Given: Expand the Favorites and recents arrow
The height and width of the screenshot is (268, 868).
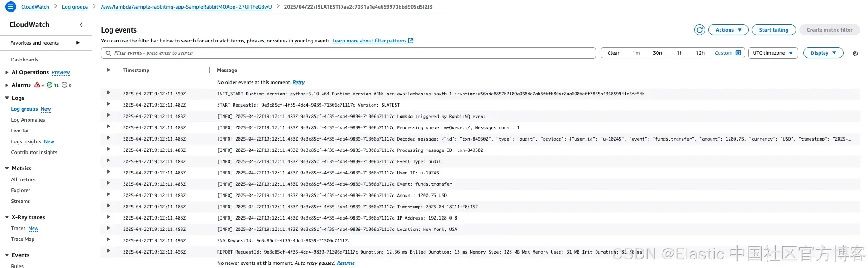Looking at the screenshot, I should click(78, 43).
